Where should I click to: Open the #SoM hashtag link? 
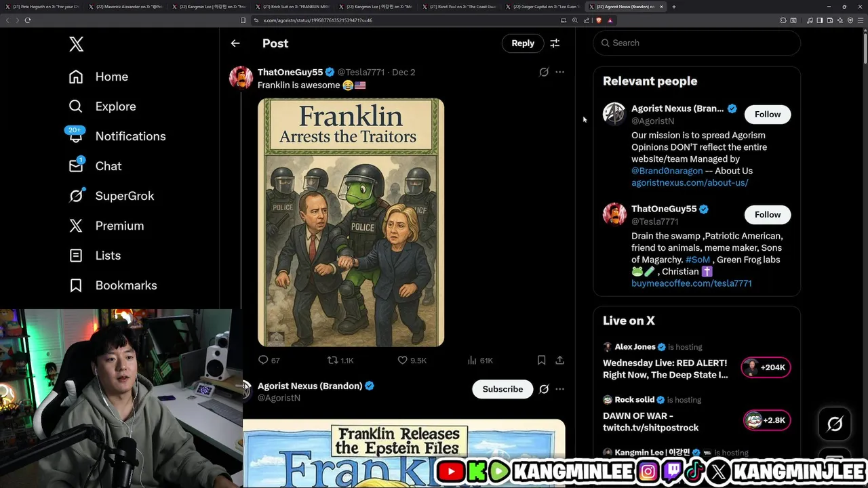698,260
